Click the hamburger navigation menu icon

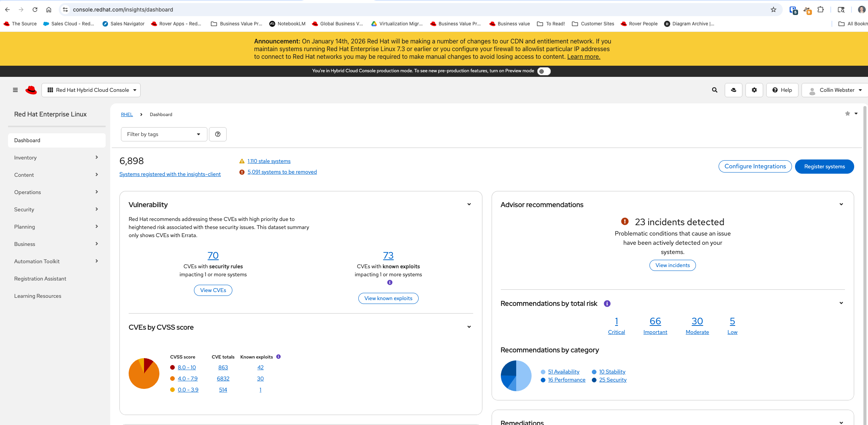(15, 90)
